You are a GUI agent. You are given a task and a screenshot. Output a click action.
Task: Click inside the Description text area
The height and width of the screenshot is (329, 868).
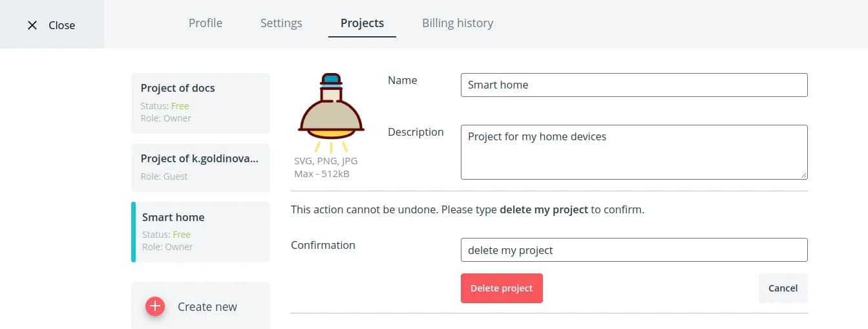coord(633,152)
